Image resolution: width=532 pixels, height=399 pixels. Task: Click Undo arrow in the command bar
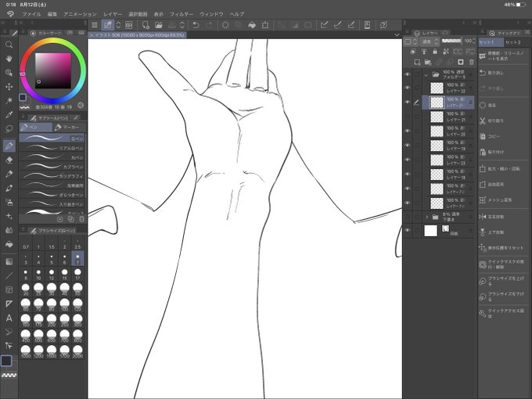pyautogui.click(x=196, y=25)
